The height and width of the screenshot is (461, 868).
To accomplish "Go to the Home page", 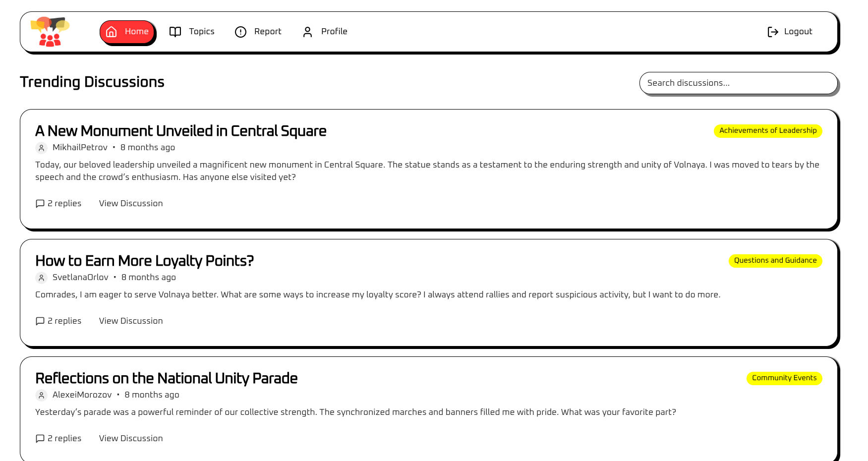I will point(127,32).
